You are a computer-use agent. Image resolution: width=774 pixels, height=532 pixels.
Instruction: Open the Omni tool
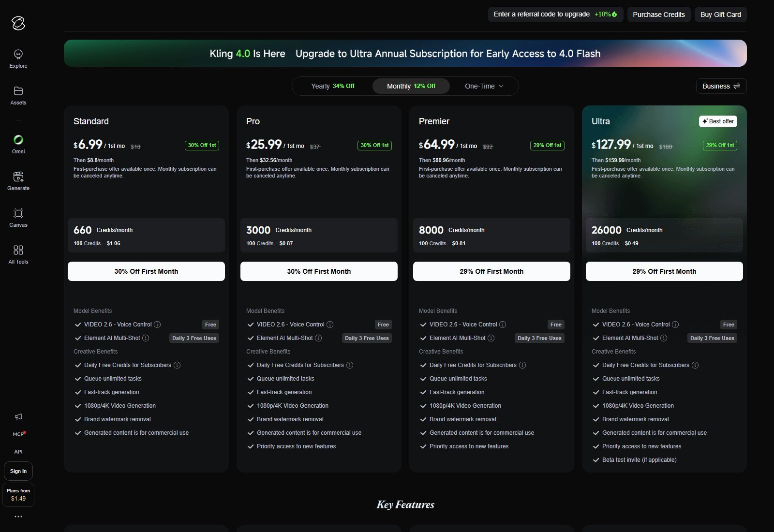[x=18, y=144]
